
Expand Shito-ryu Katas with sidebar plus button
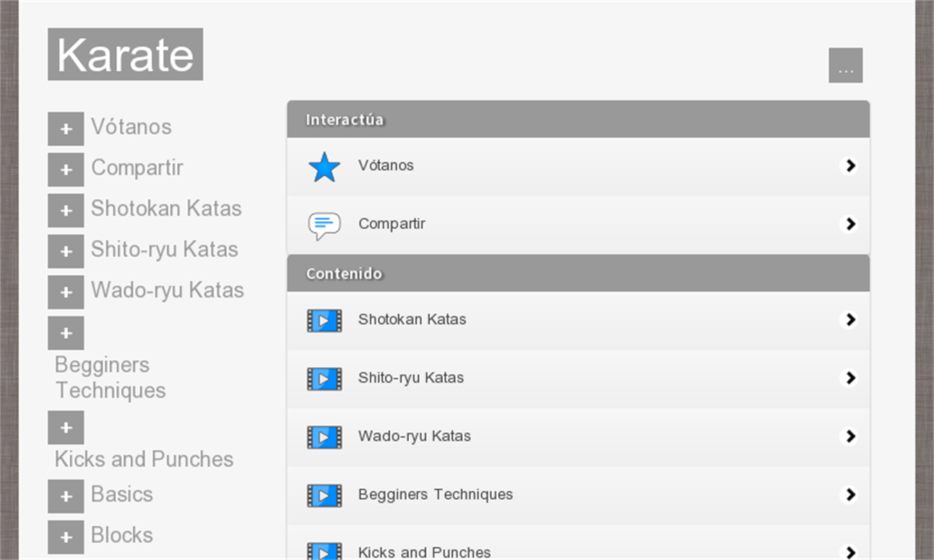[66, 252]
